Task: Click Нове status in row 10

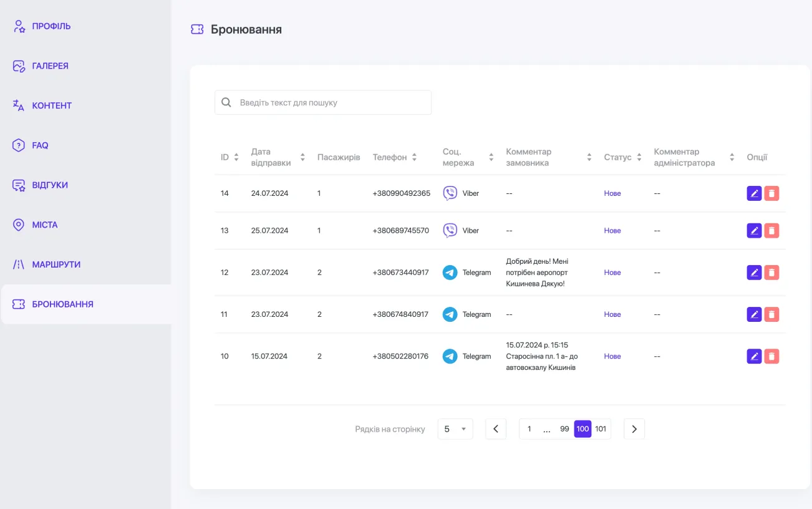Action: click(x=612, y=356)
